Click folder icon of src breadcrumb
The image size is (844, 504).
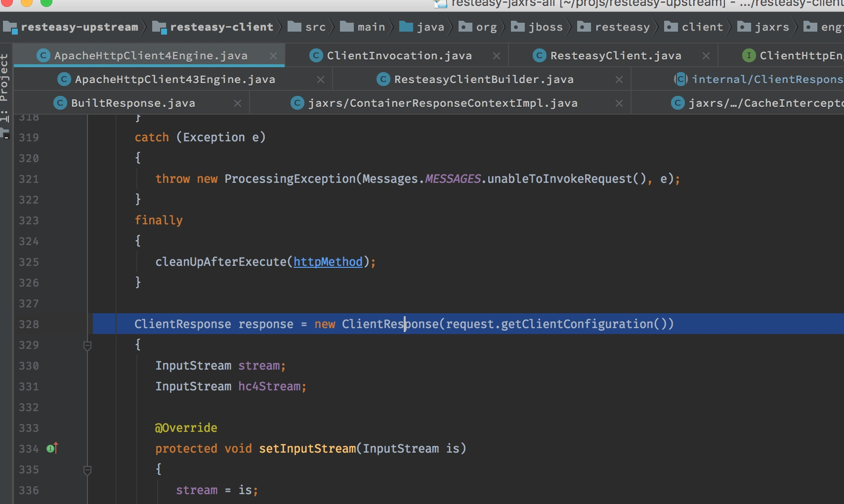point(295,26)
